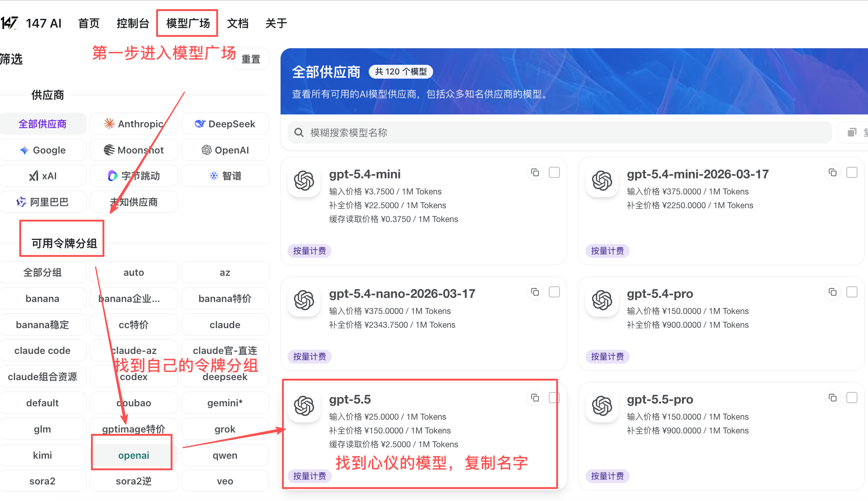
Task: Filter by DeepSeek provider
Action: coord(225,124)
